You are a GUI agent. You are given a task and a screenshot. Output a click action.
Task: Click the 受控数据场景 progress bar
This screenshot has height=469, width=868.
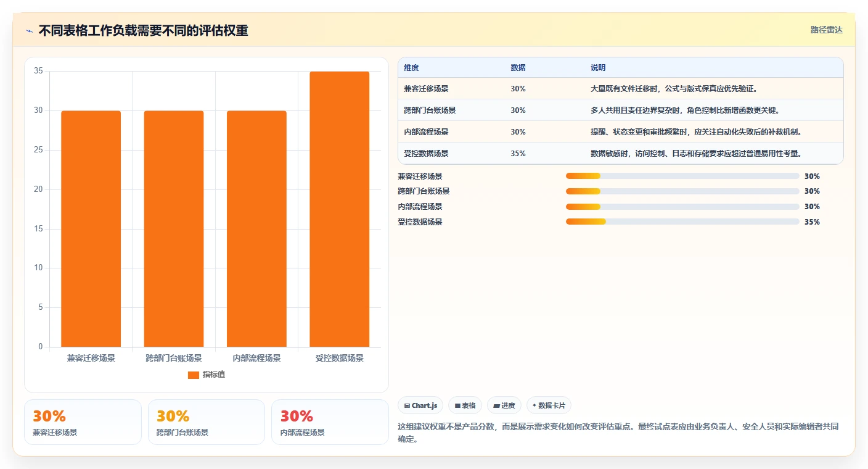[682, 222]
